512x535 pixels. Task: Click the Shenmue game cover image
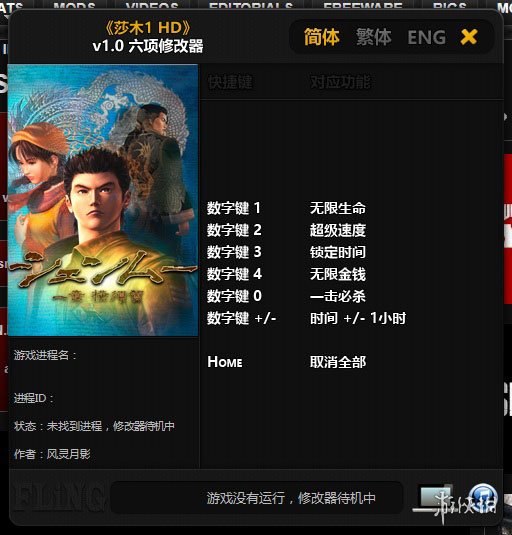103,200
